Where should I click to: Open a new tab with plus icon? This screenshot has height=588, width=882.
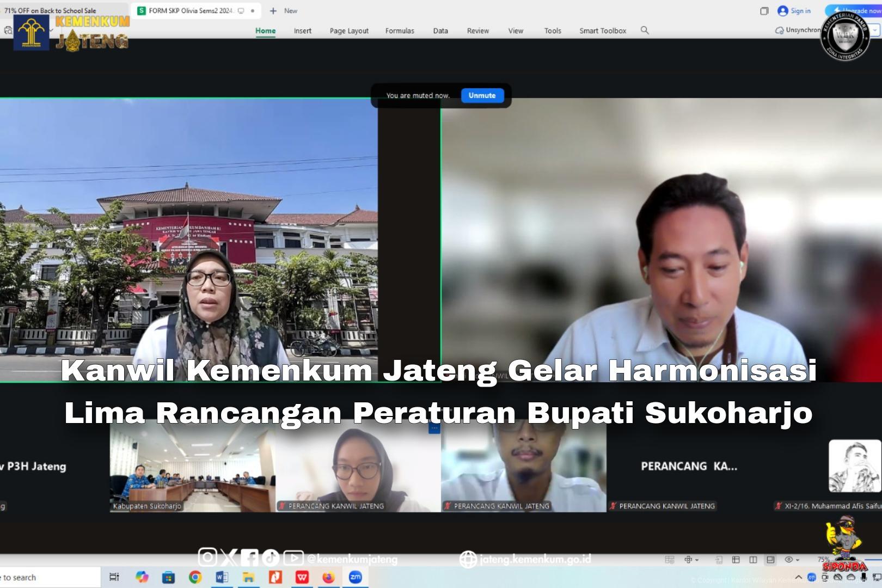(x=273, y=11)
